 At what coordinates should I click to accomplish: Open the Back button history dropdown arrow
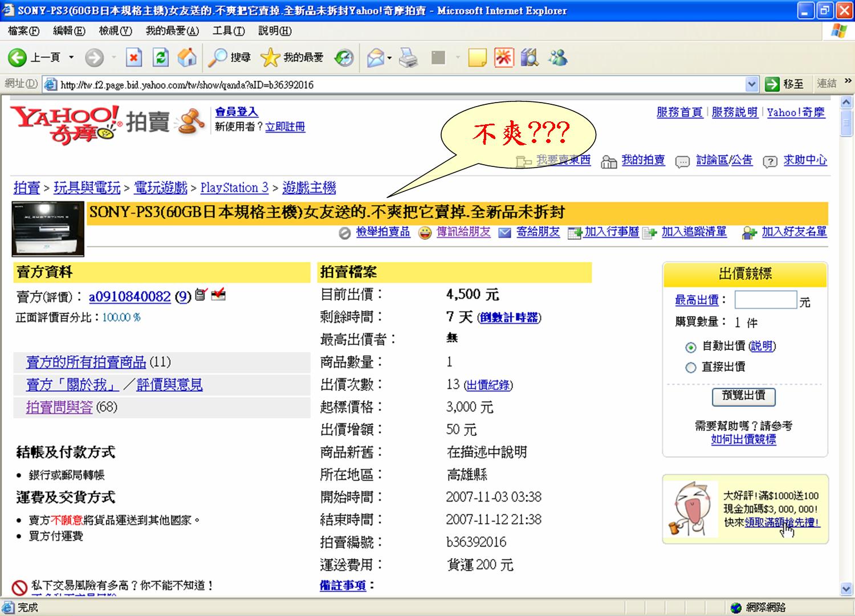pos(71,57)
